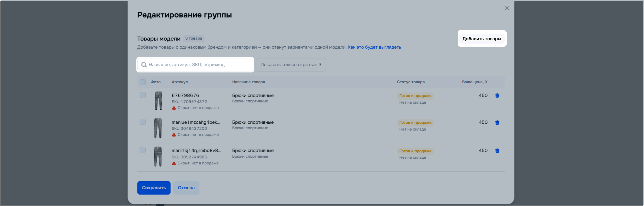Toggle the select-all checkbox in header

click(x=143, y=82)
